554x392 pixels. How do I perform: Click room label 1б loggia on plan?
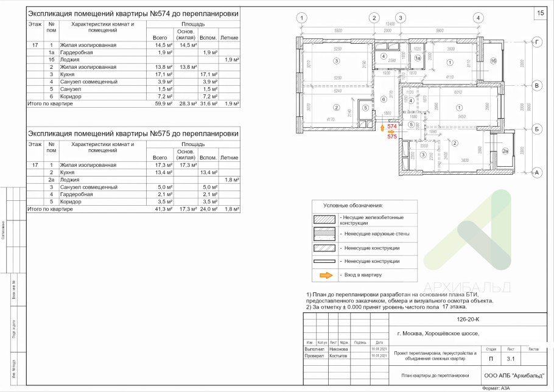494,61
